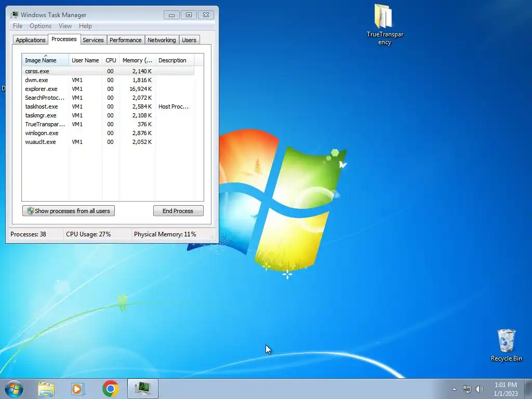Select the taskmgr.exe process row
This screenshot has width=532, height=399.
(x=108, y=115)
